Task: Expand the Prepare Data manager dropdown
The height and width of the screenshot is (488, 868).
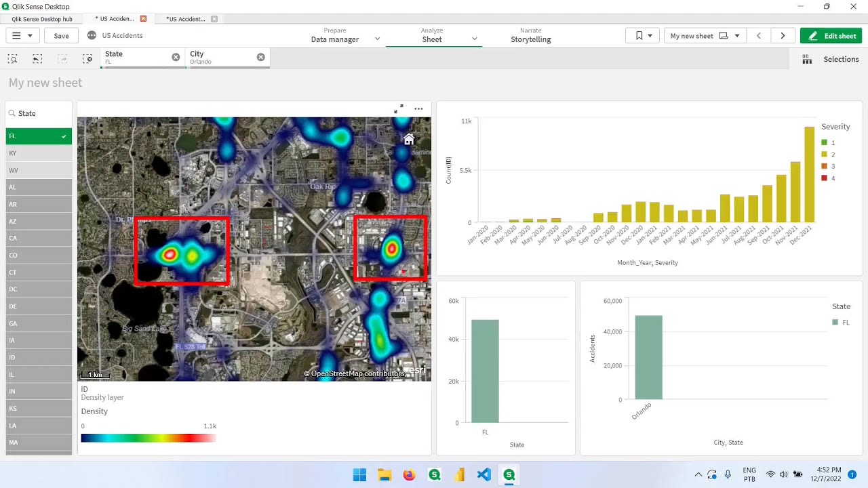Action: click(x=378, y=39)
